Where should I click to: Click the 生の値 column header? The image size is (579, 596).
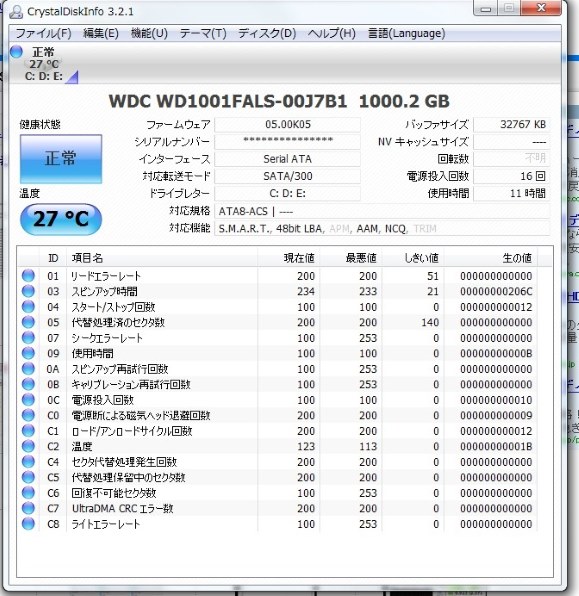coord(490,258)
